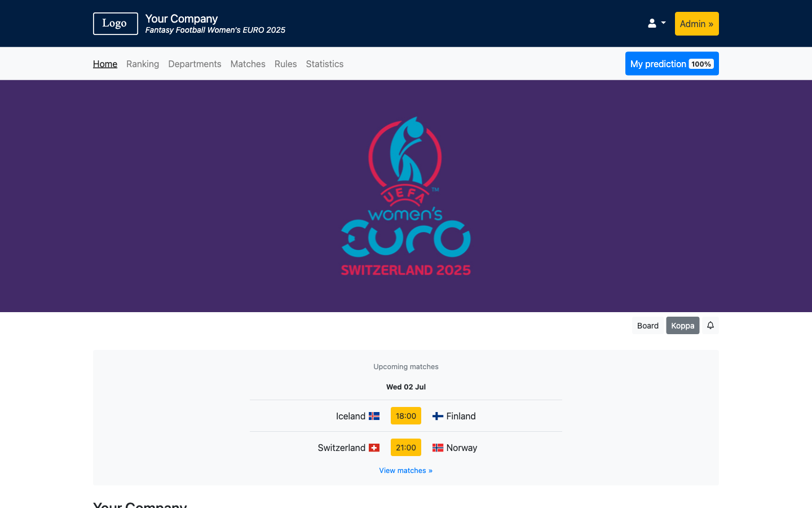The height and width of the screenshot is (508, 812).
Task: Click the Upcoming matches label
Action: coord(406,366)
